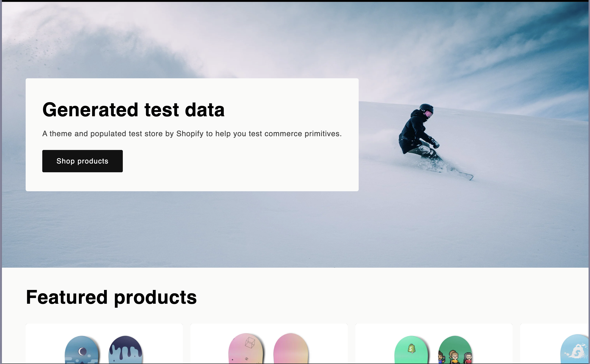Click the Shopify bag logo on green board
Screen dimensions: 590x364
click(411, 348)
